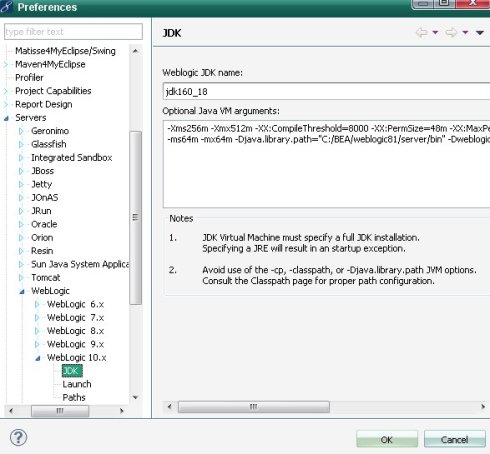
Task: Click the Glassfish tree label
Action: (49, 144)
